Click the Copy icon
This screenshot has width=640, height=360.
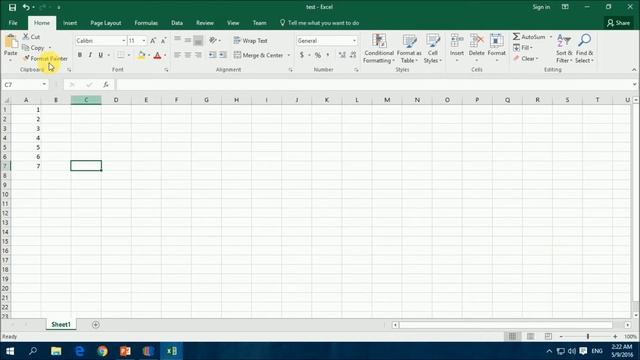(x=26, y=48)
